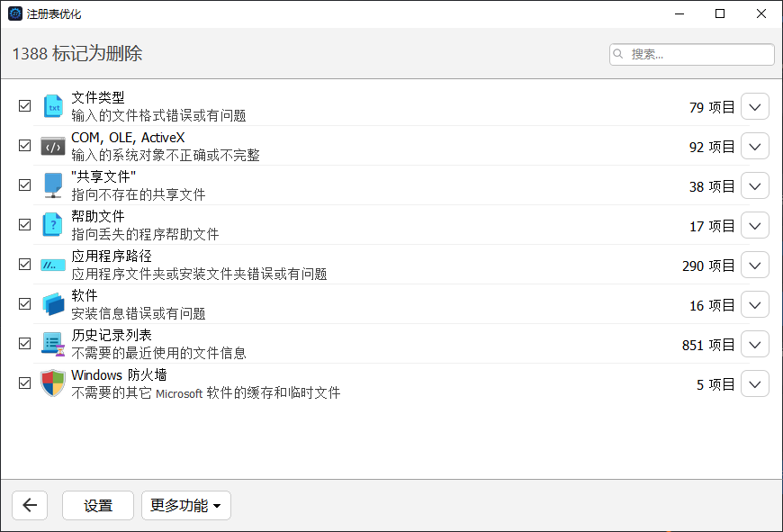Image resolution: width=783 pixels, height=532 pixels.
Task: Select the 应用程序路径 application path icon
Action: [x=52, y=264]
